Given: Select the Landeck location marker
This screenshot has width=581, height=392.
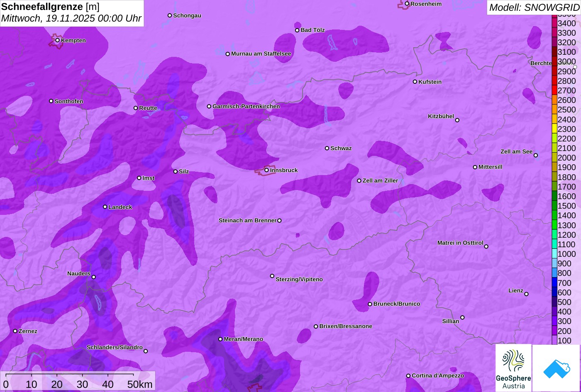Looking at the screenshot, I should (x=105, y=207).
